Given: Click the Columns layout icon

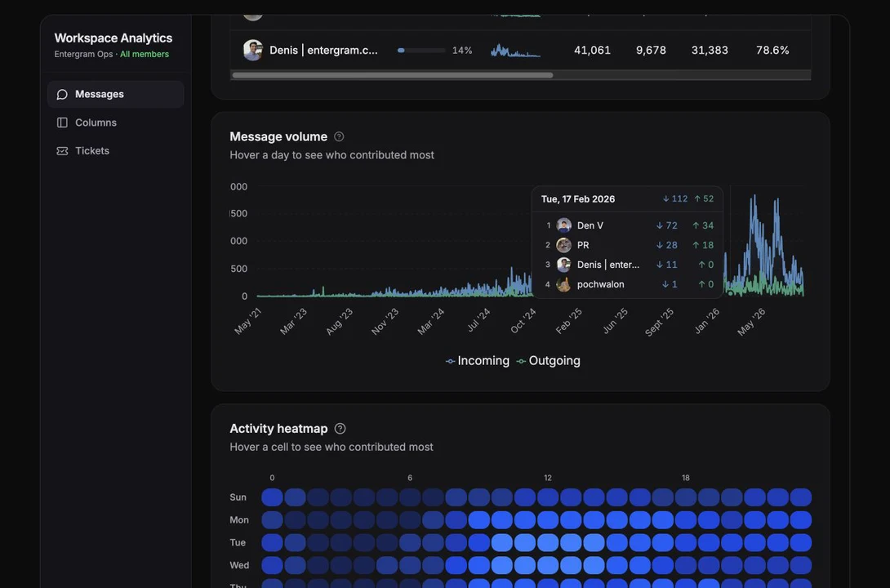Looking at the screenshot, I should [62, 122].
